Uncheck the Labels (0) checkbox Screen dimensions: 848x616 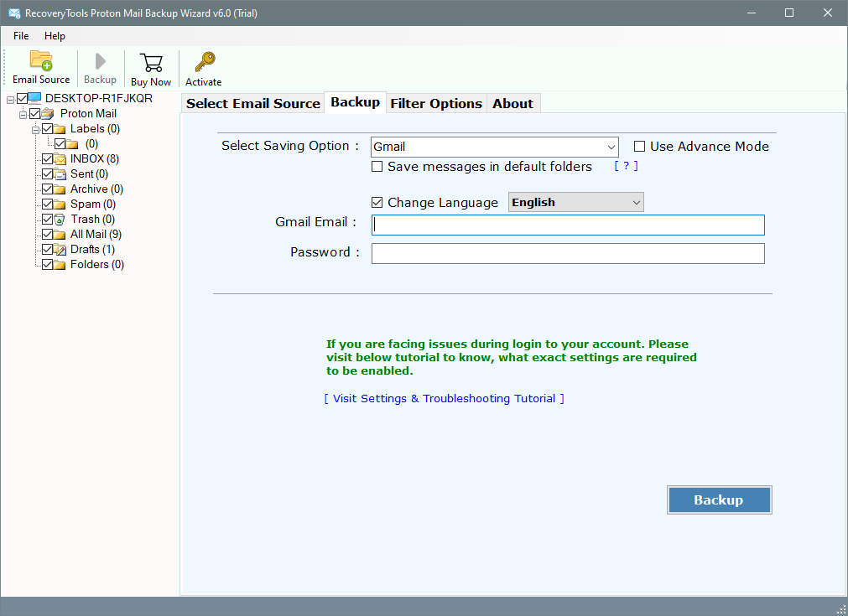(48, 128)
